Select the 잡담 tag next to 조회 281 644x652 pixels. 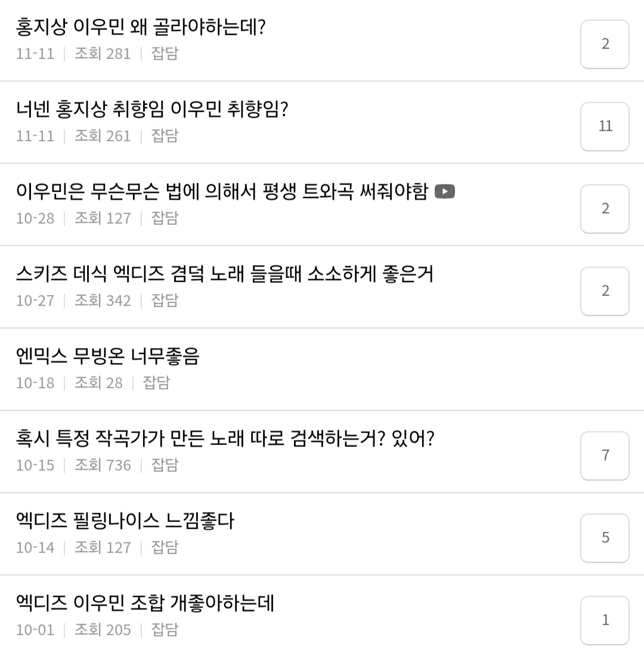[165, 53]
